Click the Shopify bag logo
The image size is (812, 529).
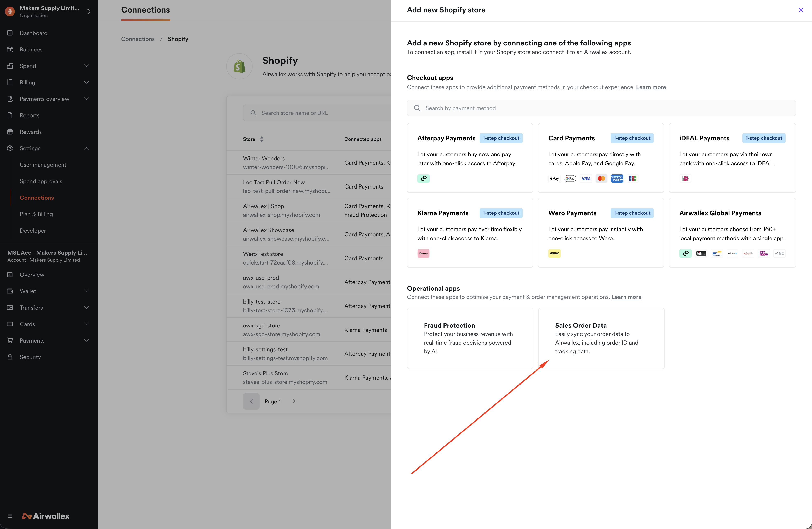pos(240,66)
